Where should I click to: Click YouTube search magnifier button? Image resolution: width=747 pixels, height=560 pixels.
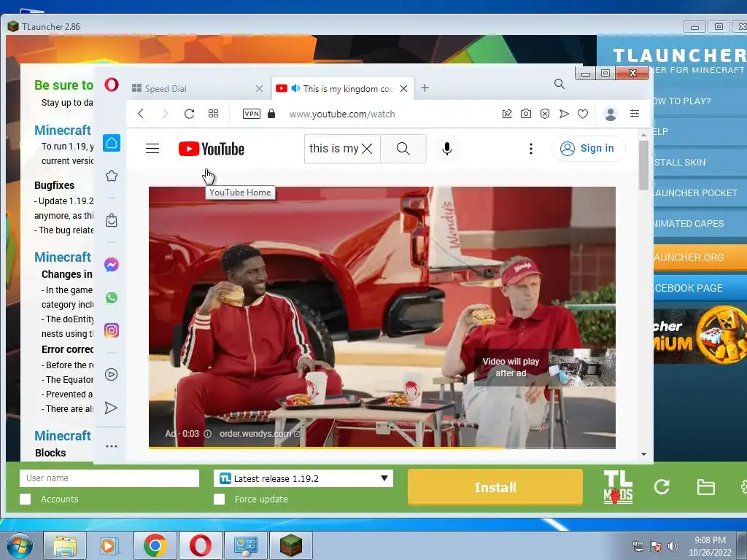click(x=403, y=149)
